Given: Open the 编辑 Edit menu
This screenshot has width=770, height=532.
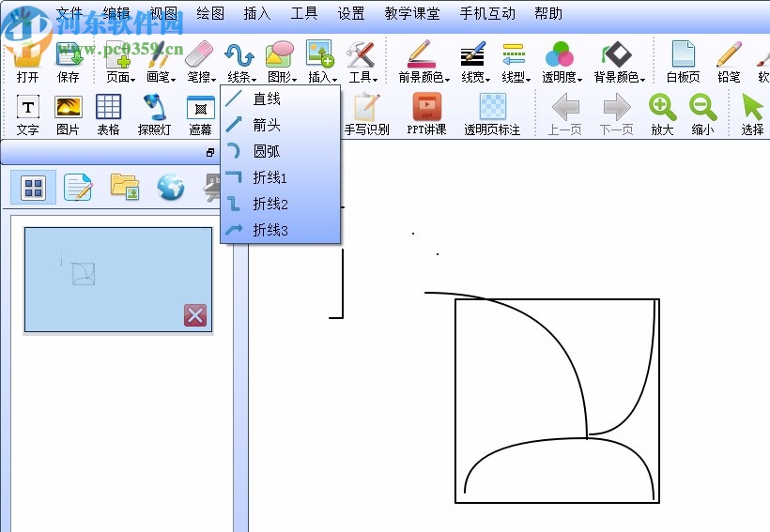Looking at the screenshot, I should point(116,13).
